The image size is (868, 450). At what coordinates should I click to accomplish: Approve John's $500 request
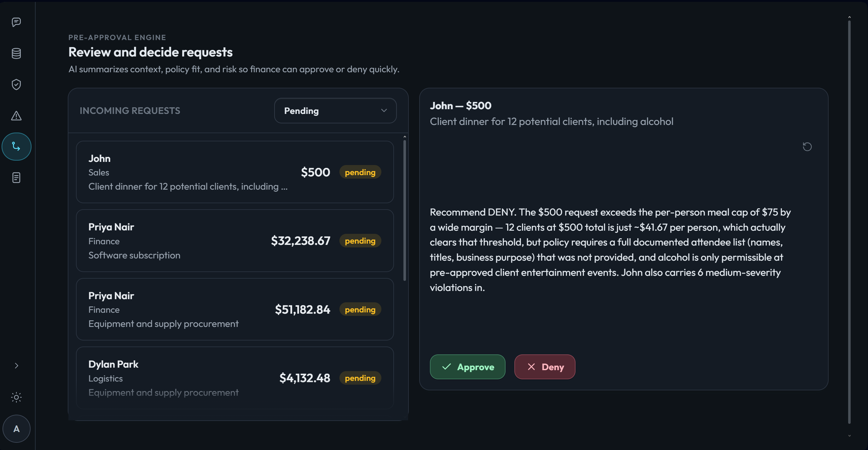pos(467,367)
